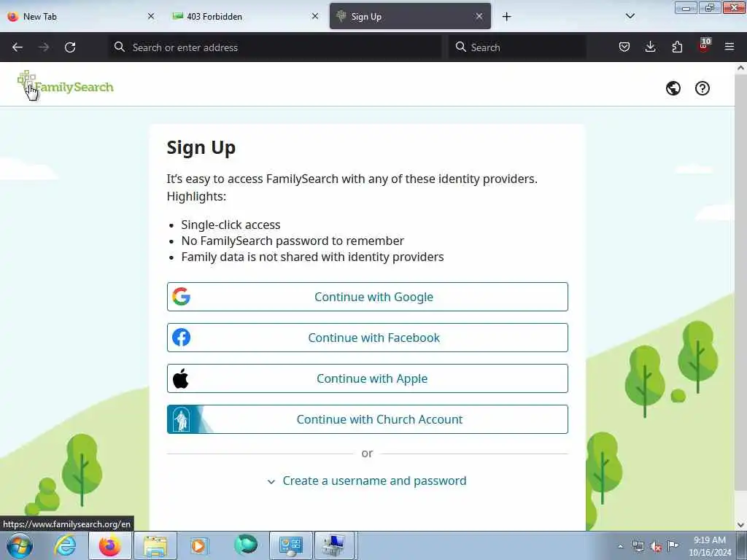747x560 pixels.
Task: Open the Pocket save icon
Action: tap(624, 47)
